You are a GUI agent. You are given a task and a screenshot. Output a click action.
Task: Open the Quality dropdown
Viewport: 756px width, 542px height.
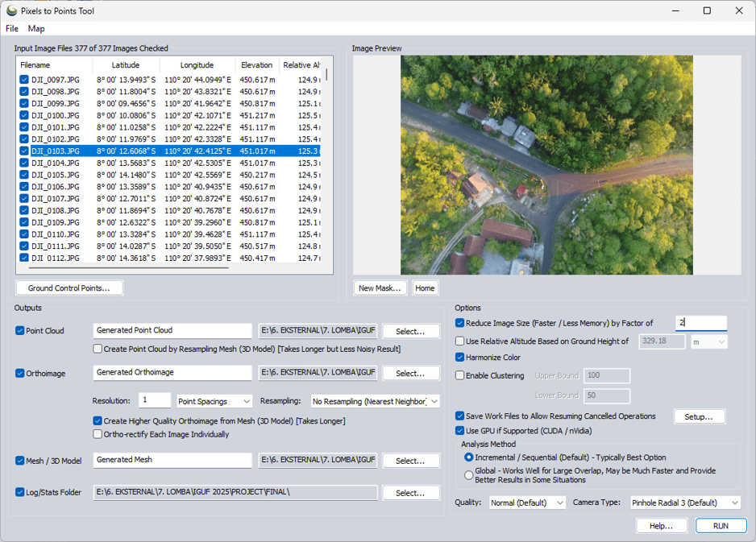tap(528, 503)
